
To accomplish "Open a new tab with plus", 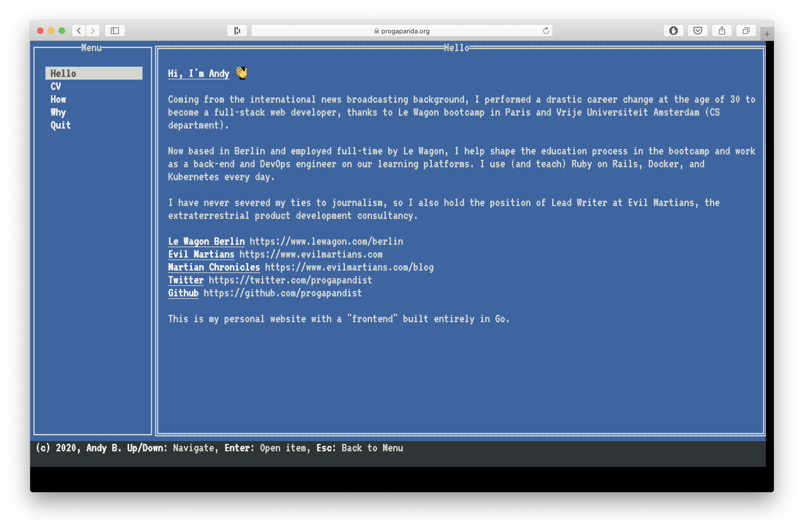I will click(767, 34).
